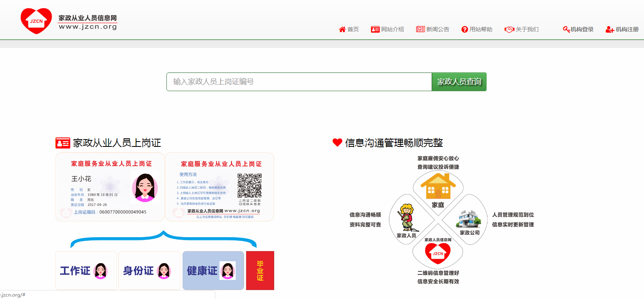Click the orange house 家庭 icon
This screenshot has width=644, height=299.
click(x=438, y=186)
